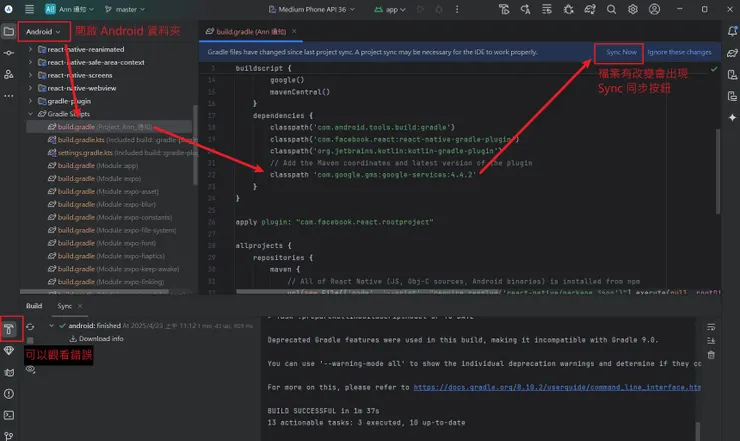
Task: Click the Sync Now link
Action: pyautogui.click(x=620, y=51)
